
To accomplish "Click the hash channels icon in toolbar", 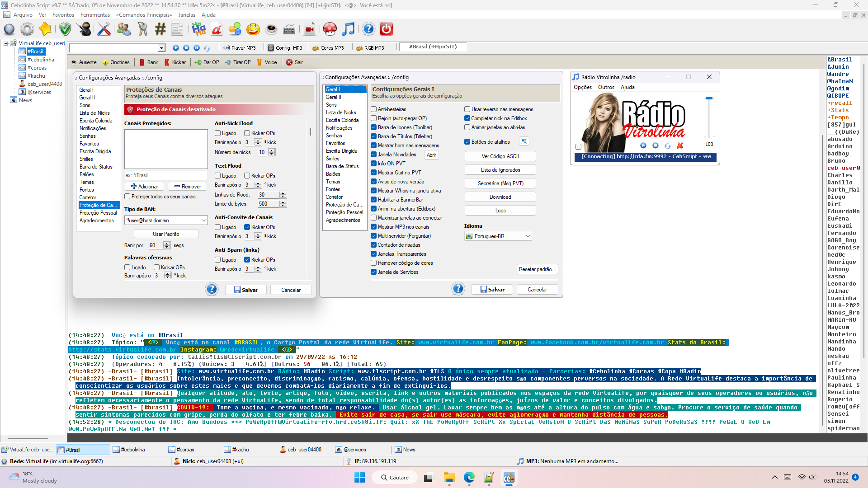I will click(x=160, y=29).
